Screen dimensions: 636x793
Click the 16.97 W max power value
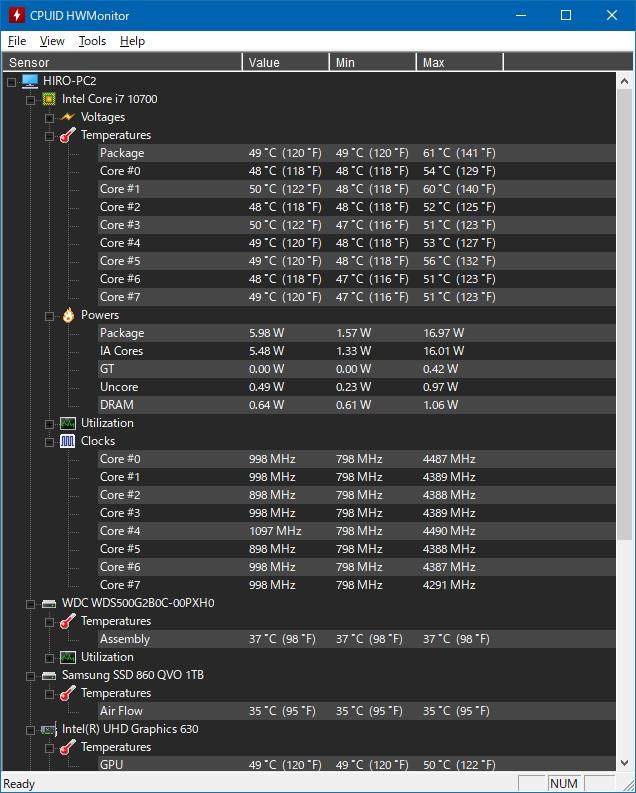pos(443,333)
